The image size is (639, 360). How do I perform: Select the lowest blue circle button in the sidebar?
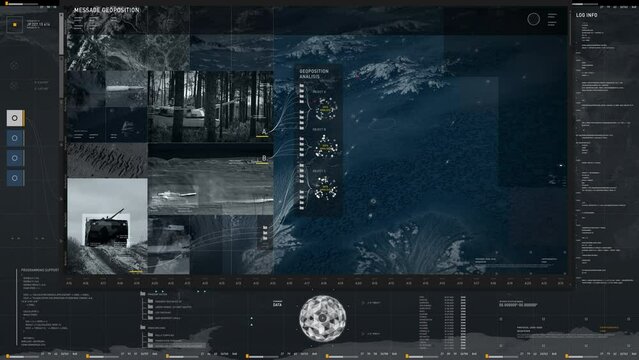click(x=15, y=178)
